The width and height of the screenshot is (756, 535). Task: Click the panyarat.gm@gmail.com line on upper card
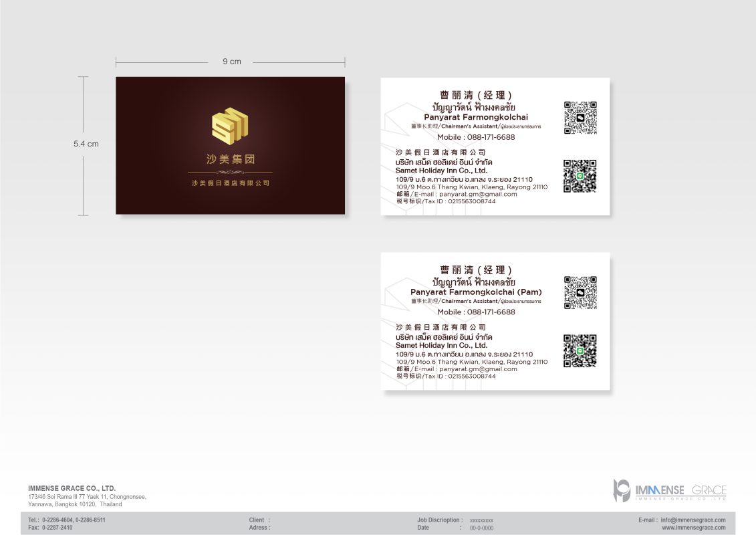pos(457,194)
